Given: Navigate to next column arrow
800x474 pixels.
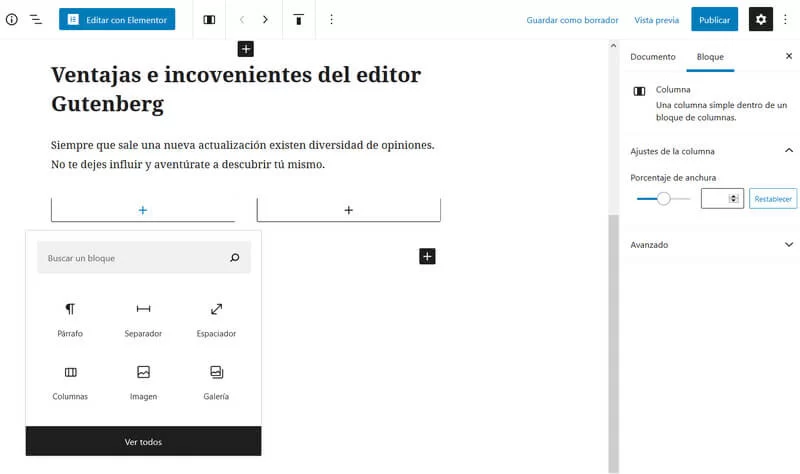Looking at the screenshot, I should click(x=265, y=19).
